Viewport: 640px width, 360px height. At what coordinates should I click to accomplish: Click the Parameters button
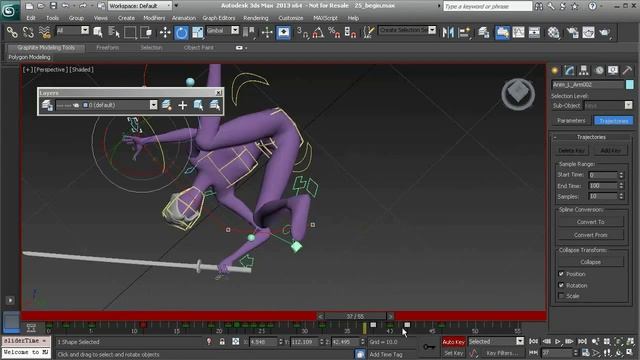(571, 120)
